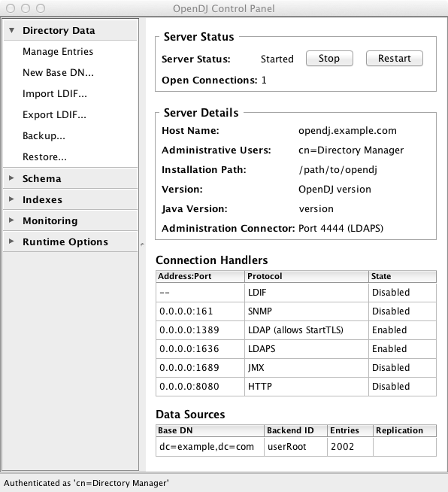Click the window zoom button
The width and height of the screenshot is (448, 492).
point(41,8)
